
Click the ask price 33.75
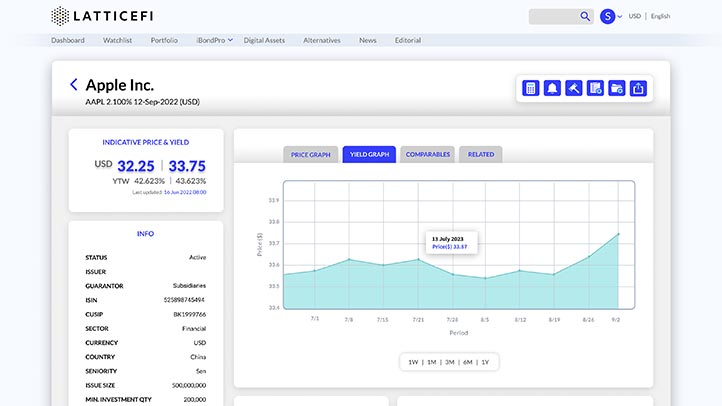[x=187, y=166]
